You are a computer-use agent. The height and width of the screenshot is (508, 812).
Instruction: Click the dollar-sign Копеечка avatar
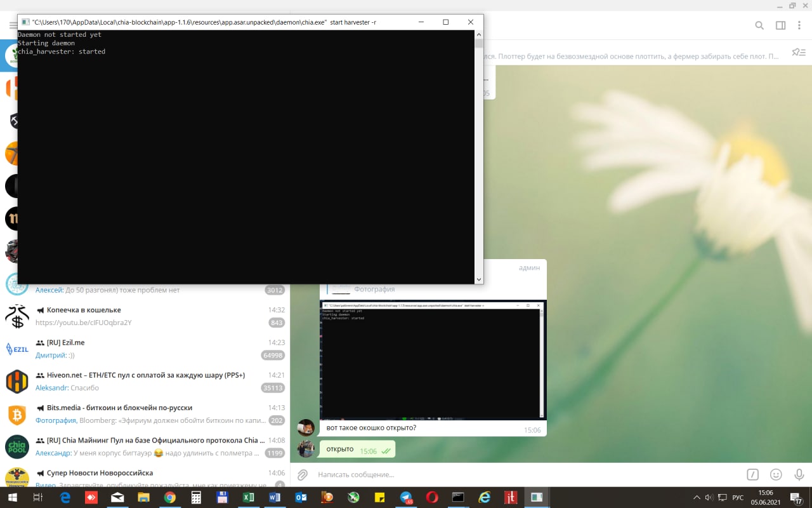[x=17, y=316]
